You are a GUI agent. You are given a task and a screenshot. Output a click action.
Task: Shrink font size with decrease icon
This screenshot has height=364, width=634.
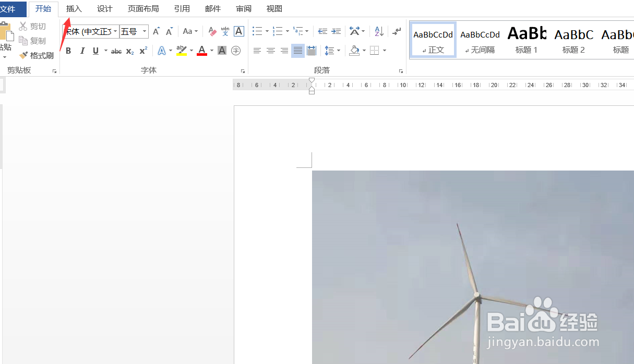point(170,32)
